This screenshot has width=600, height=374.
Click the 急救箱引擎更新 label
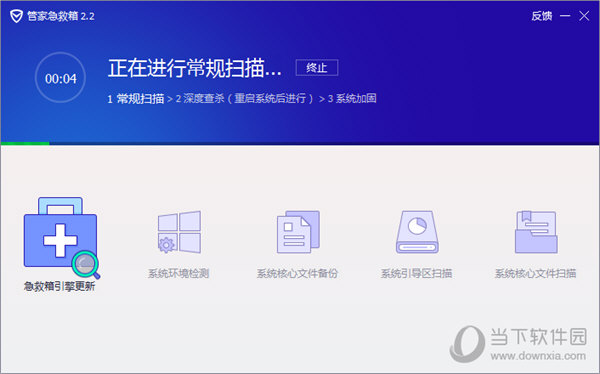tap(59, 286)
